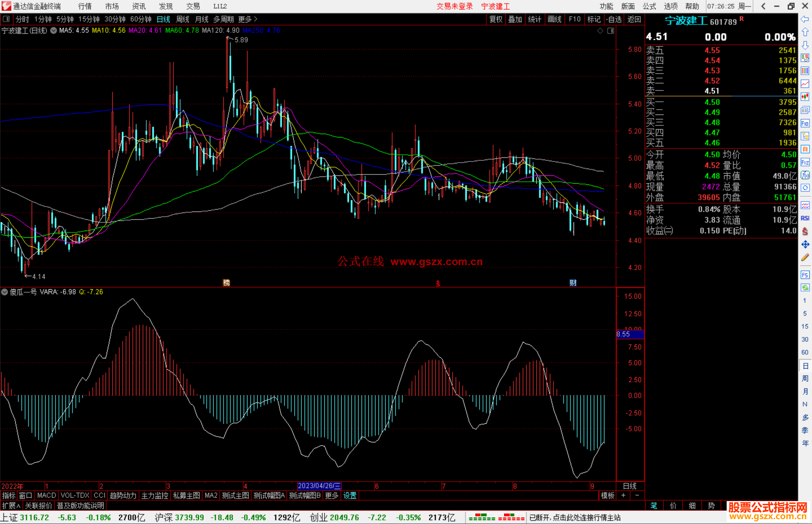Open the f(x) formula icon
812x524 pixels.
coord(805,175)
